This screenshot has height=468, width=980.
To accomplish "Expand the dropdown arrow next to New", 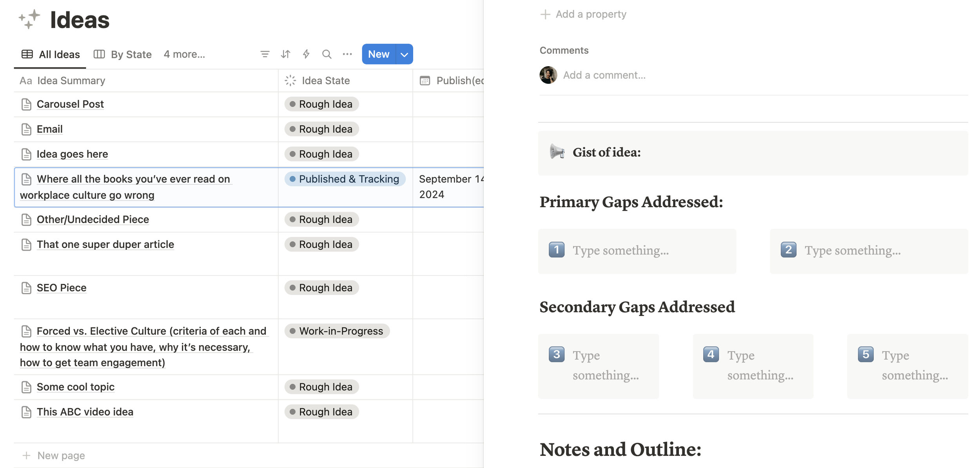I will (405, 54).
